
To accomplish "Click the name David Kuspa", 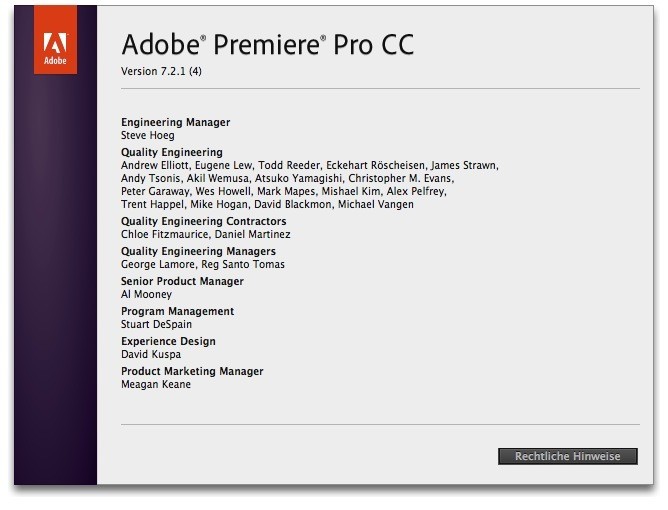I will [x=151, y=354].
